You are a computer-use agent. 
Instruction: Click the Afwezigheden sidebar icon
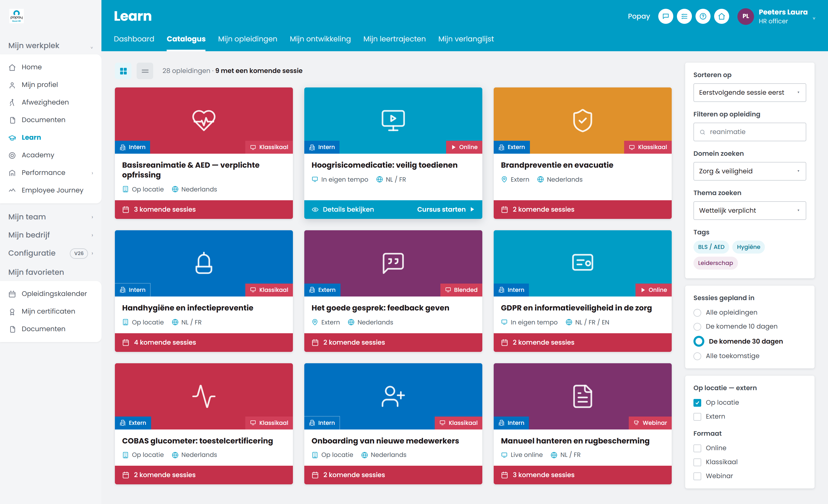12,102
